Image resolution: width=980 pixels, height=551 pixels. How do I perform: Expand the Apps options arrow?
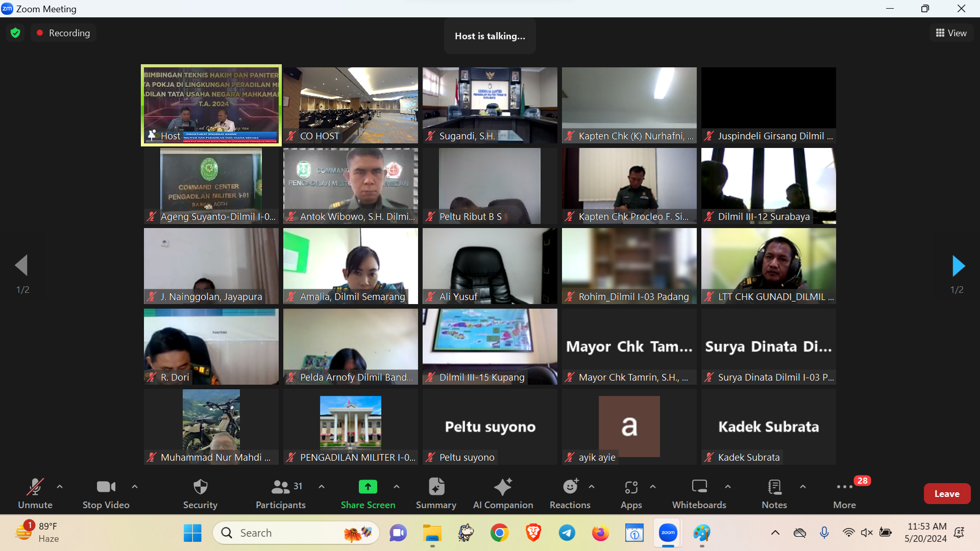click(x=653, y=487)
